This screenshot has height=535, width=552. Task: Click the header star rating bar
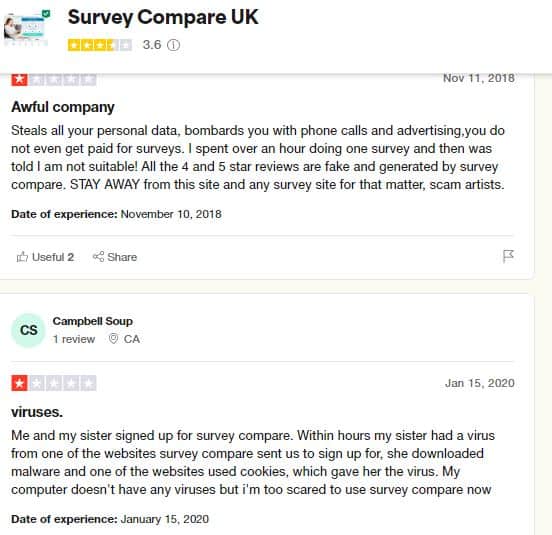point(100,45)
